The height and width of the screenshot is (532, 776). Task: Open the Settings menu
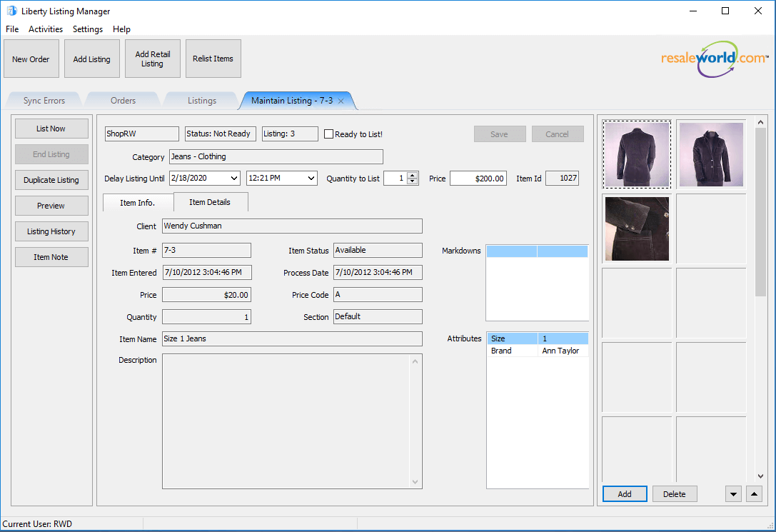pos(88,29)
